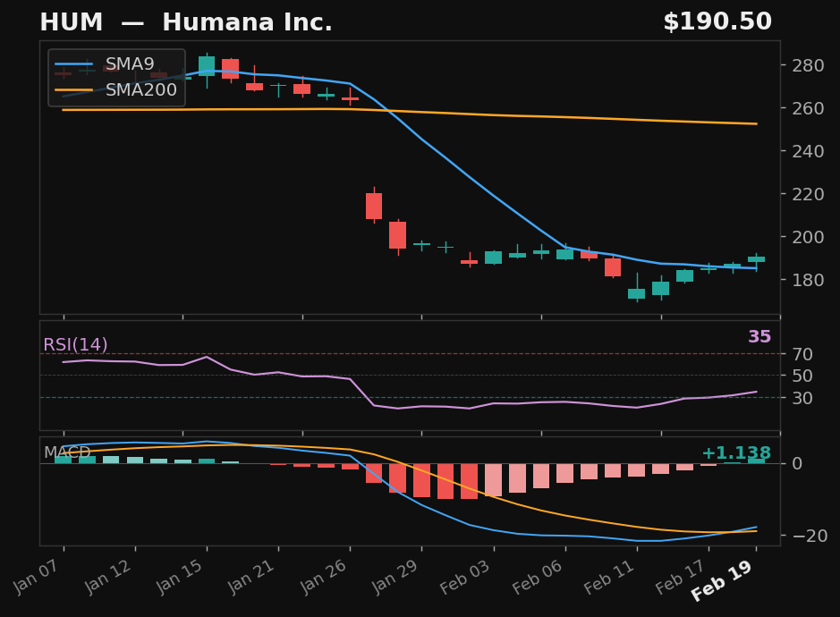Click the MACD panel label
Image resolution: width=840 pixels, height=617 pixels.
point(67,452)
